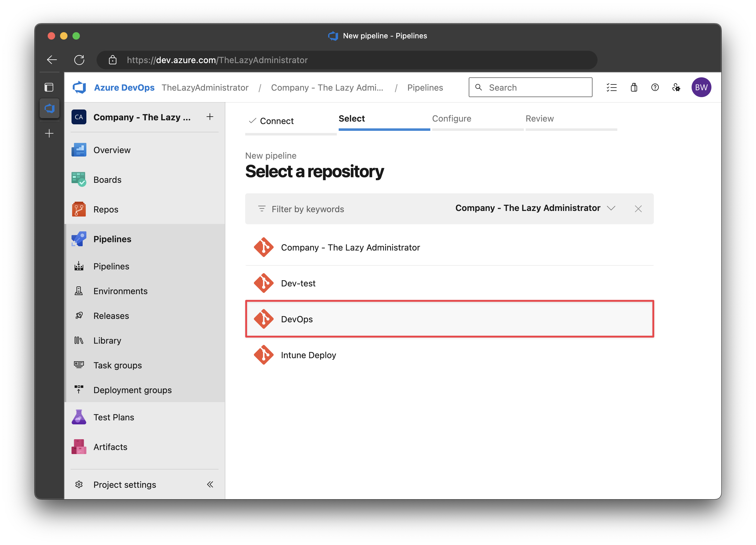This screenshot has height=545, width=756.
Task: Open the help question mark icon
Action: point(655,87)
